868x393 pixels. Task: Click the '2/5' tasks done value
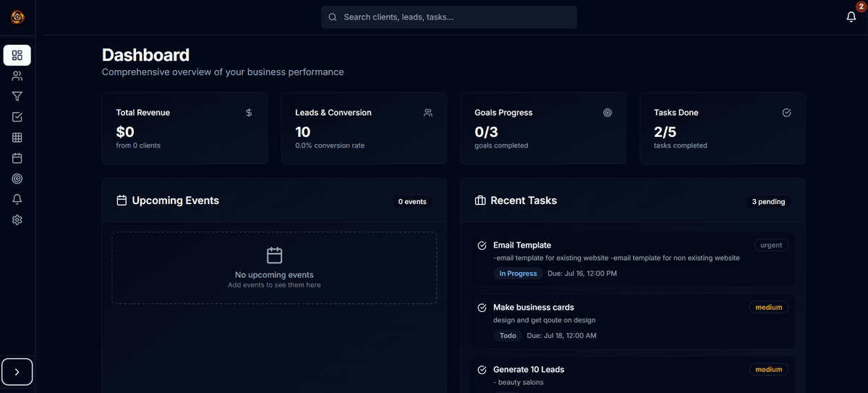(665, 132)
